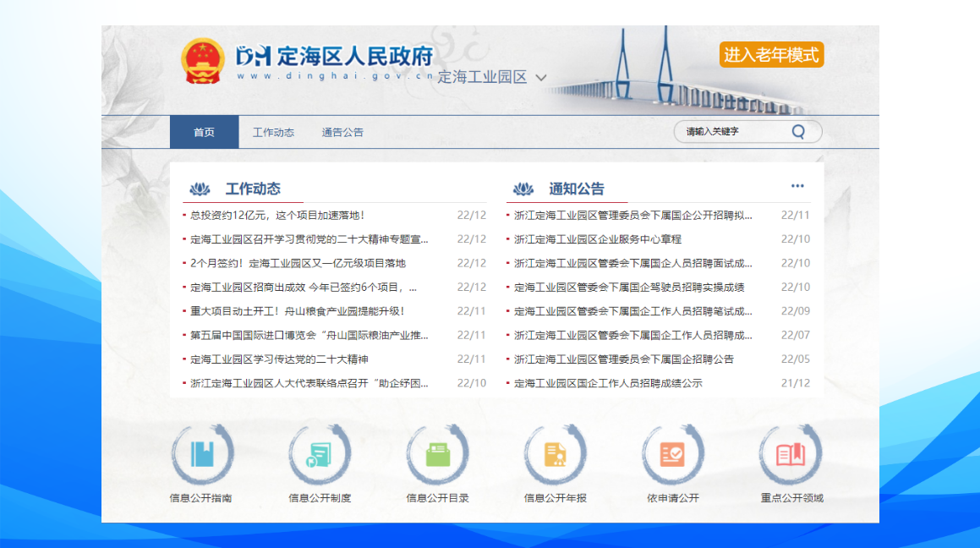Image resolution: width=980 pixels, height=548 pixels.
Task: Open the 依申请公开 checklist icon
Action: coord(673,455)
